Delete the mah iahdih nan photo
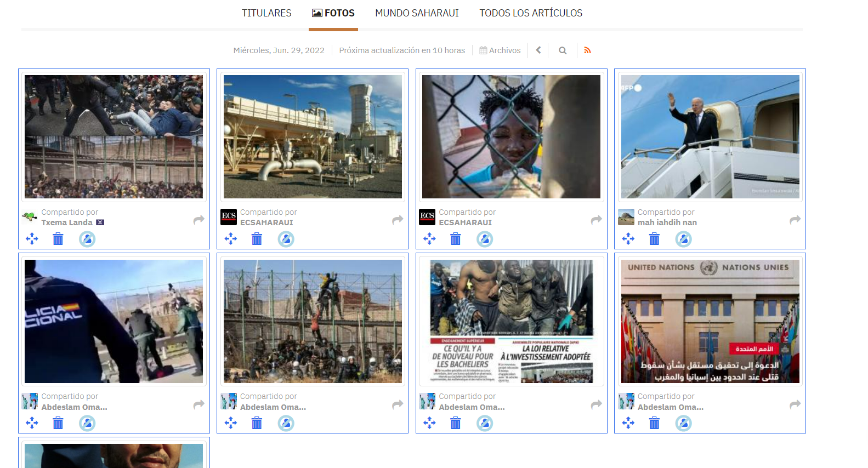The image size is (868, 468). [x=654, y=239]
